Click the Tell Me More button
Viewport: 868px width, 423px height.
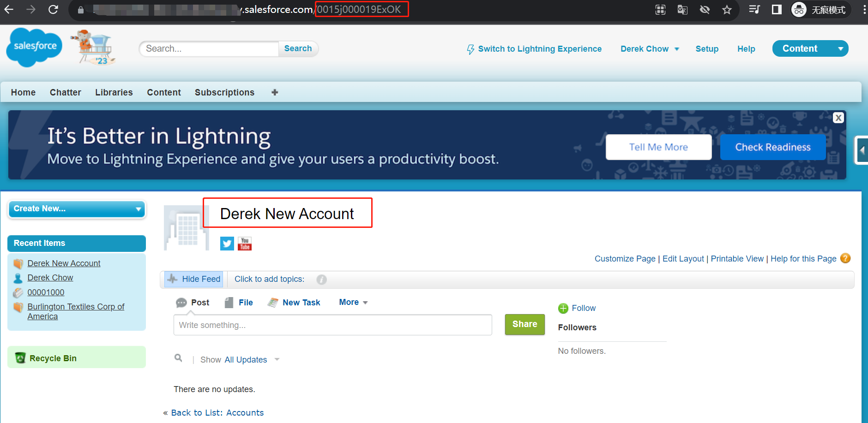point(658,147)
